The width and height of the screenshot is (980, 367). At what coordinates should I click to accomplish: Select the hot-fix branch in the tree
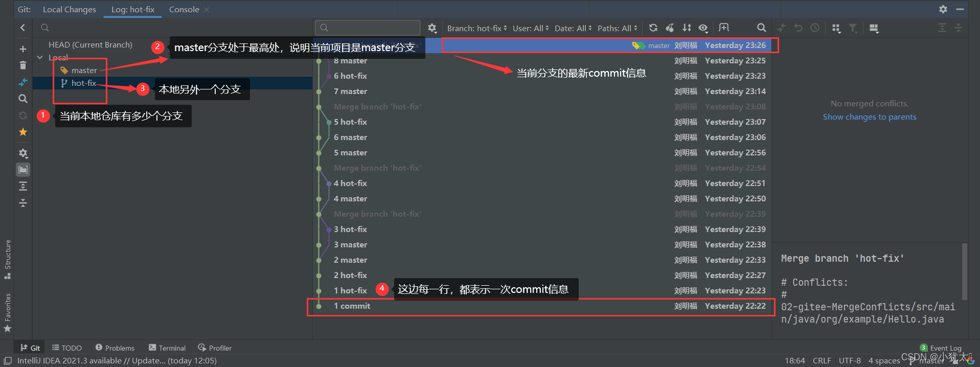83,83
